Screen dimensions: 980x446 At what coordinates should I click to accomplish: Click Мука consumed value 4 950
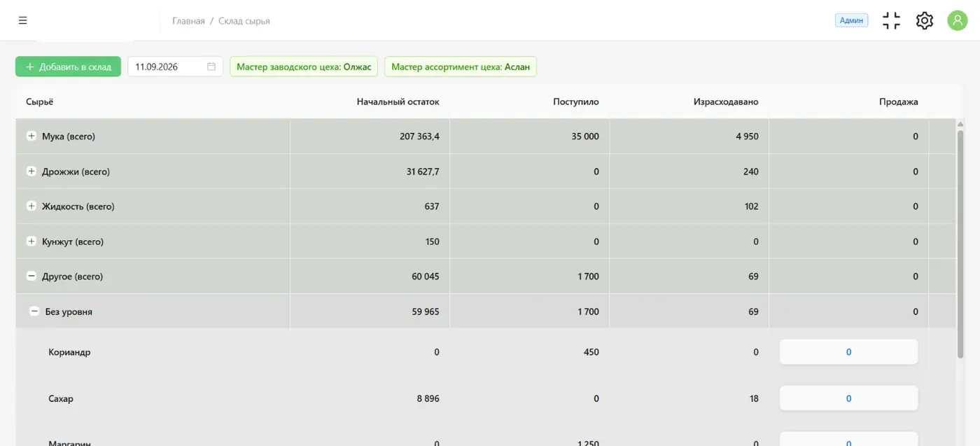[747, 137]
